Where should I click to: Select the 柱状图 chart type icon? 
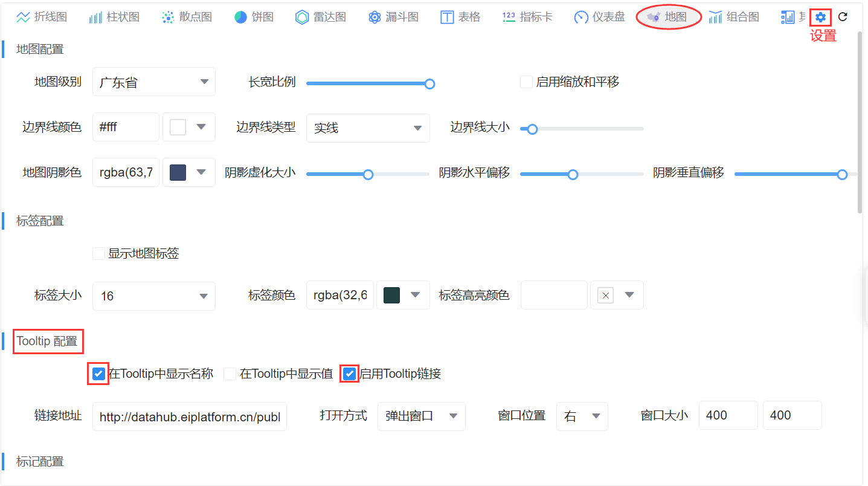(114, 16)
